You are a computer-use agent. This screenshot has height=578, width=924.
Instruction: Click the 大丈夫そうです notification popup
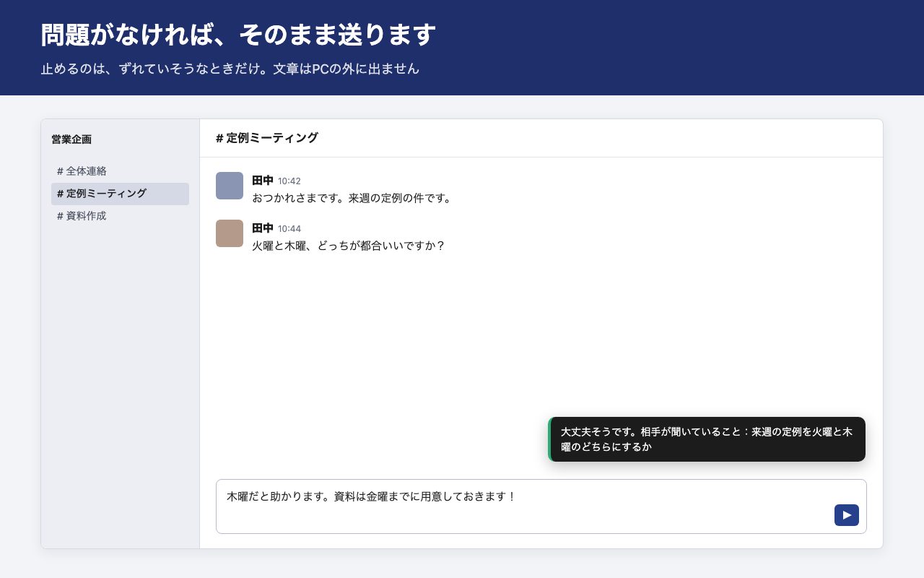coord(707,439)
